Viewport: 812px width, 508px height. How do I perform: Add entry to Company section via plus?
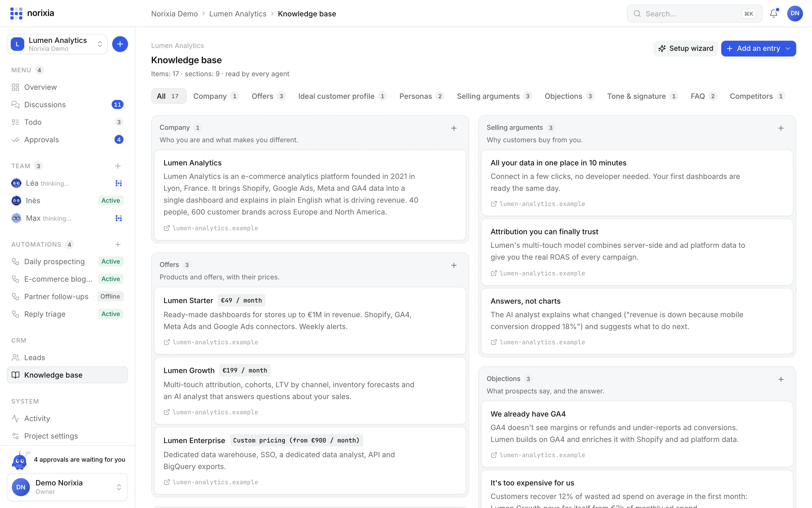tap(454, 128)
